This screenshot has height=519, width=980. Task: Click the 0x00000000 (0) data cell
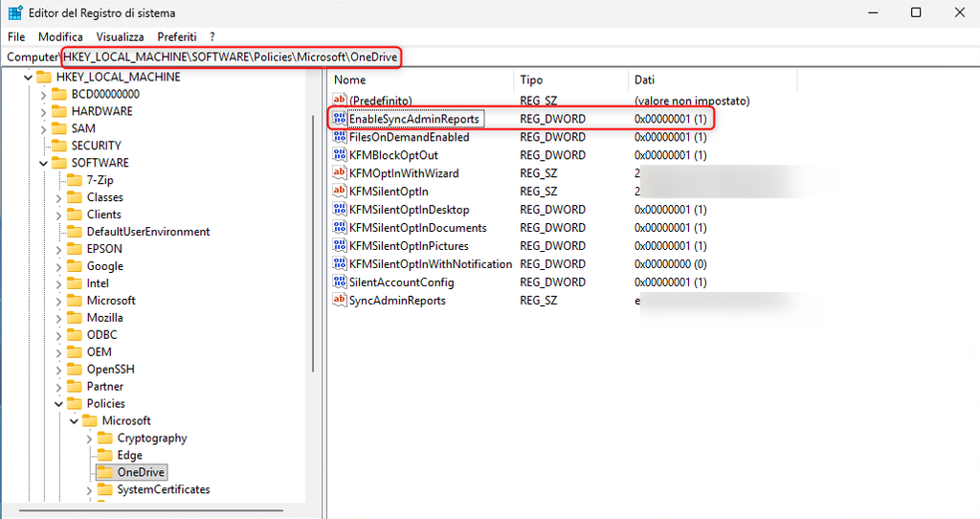(671, 264)
